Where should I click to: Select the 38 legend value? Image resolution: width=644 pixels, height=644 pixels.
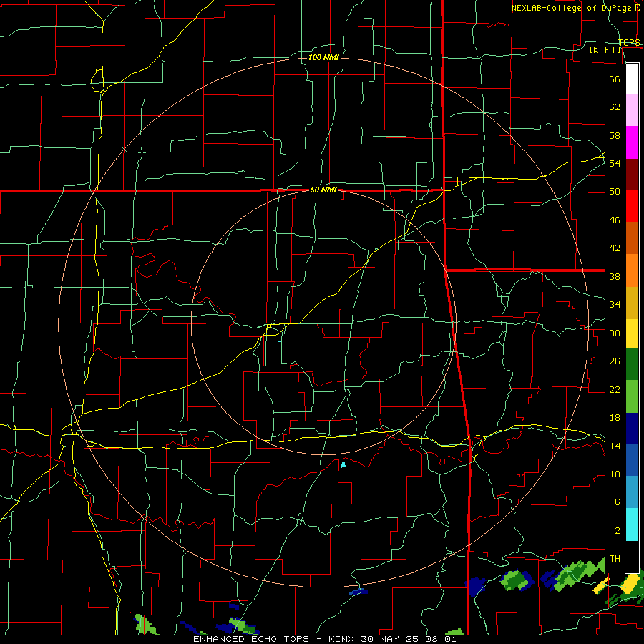tap(615, 276)
